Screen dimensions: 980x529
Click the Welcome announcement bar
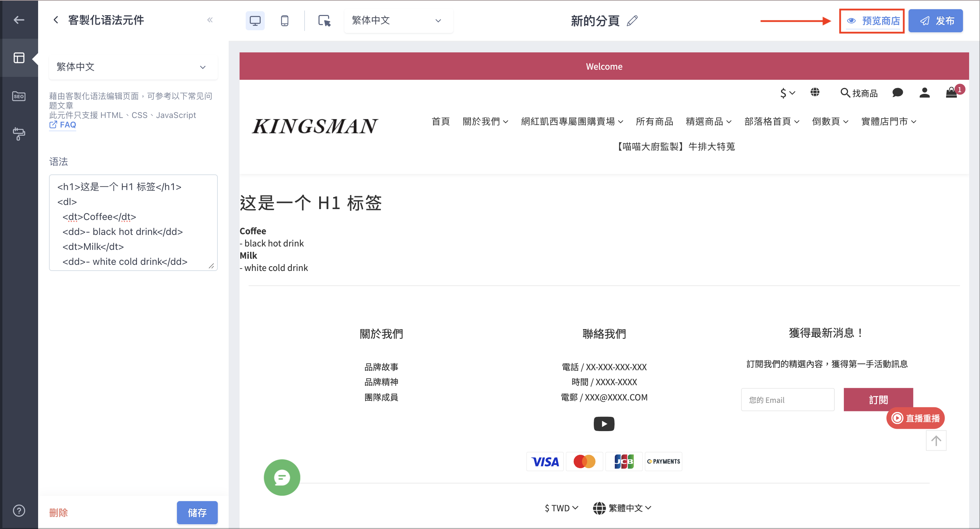point(604,66)
